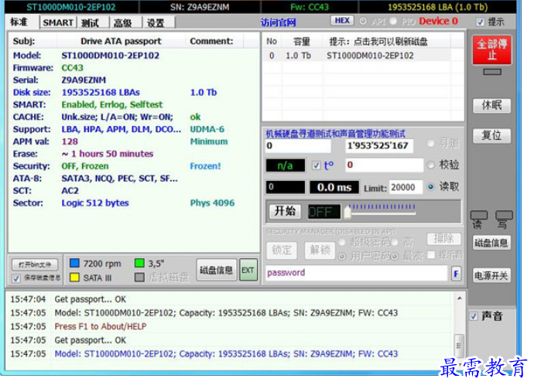Toggle the 提示 hints checkbox
The image size is (534, 392).
pos(481,22)
